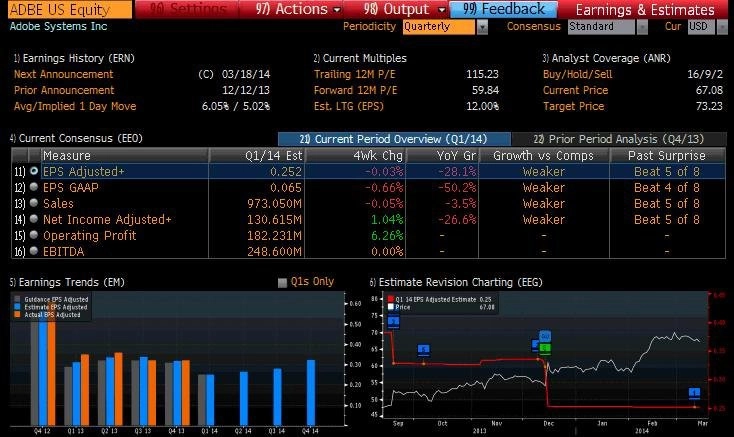Enable the Q1s Only checkbox

[282, 283]
